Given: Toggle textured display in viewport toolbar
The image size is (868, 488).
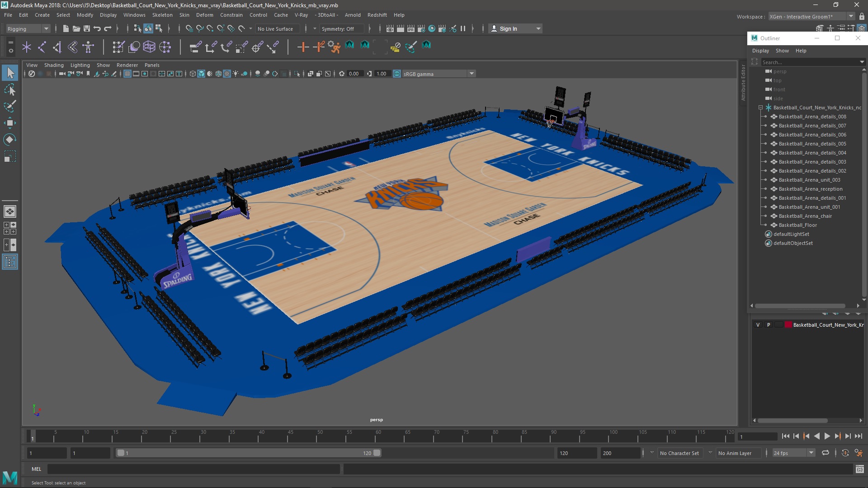Looking at the screenshot, I should 227,74.
